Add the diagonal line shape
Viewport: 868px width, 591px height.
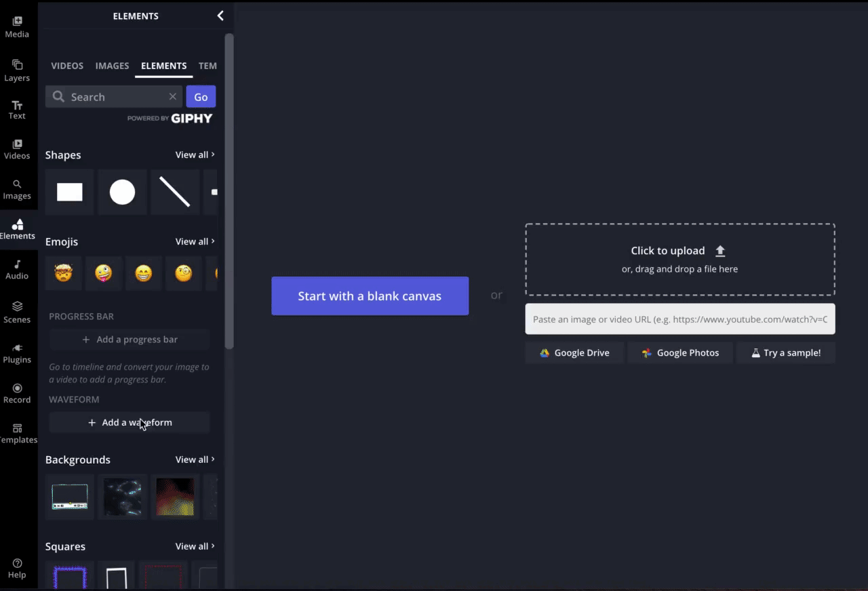coord(175,192)
